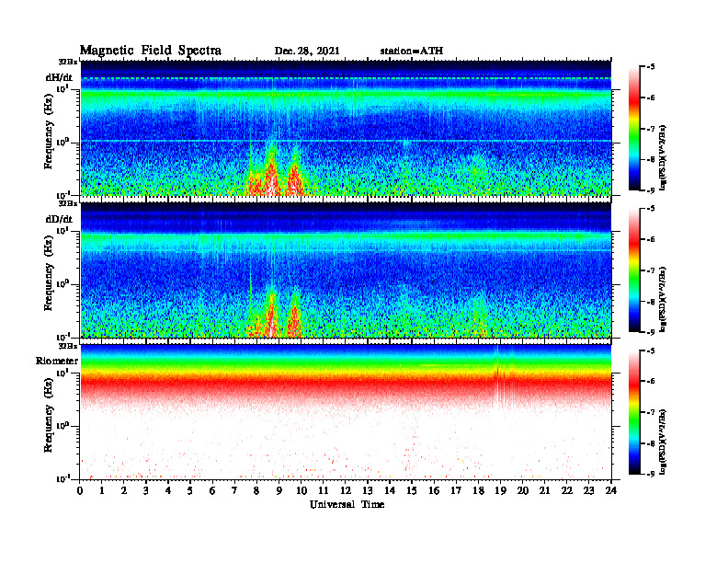Click hour 14 tick label on time axis

(390, 490)
